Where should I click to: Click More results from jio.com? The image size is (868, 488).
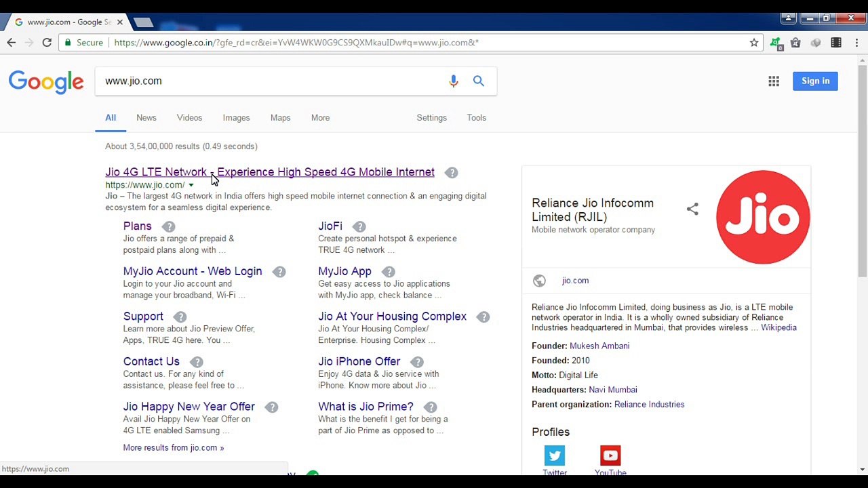pos(173,447)
